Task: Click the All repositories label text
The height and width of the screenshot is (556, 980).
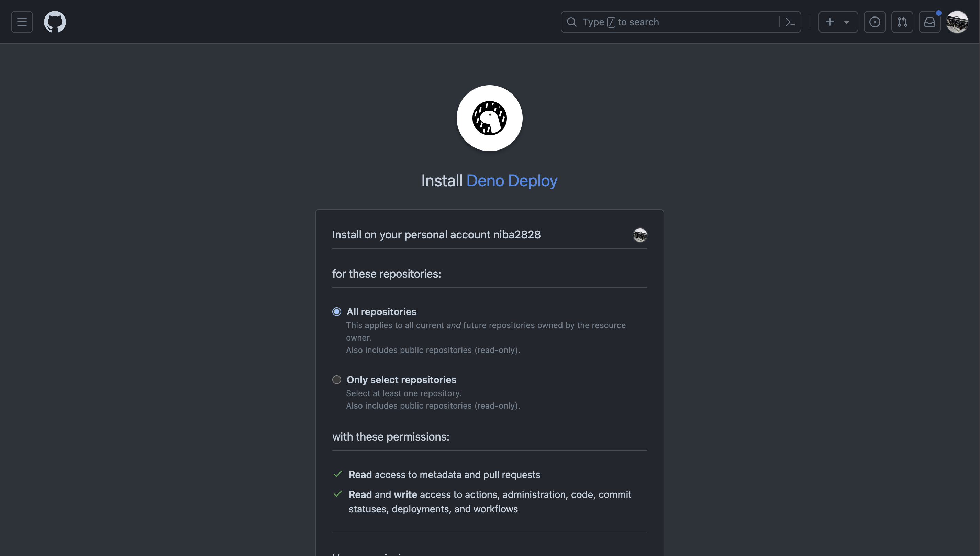Action: coord(381,312)
